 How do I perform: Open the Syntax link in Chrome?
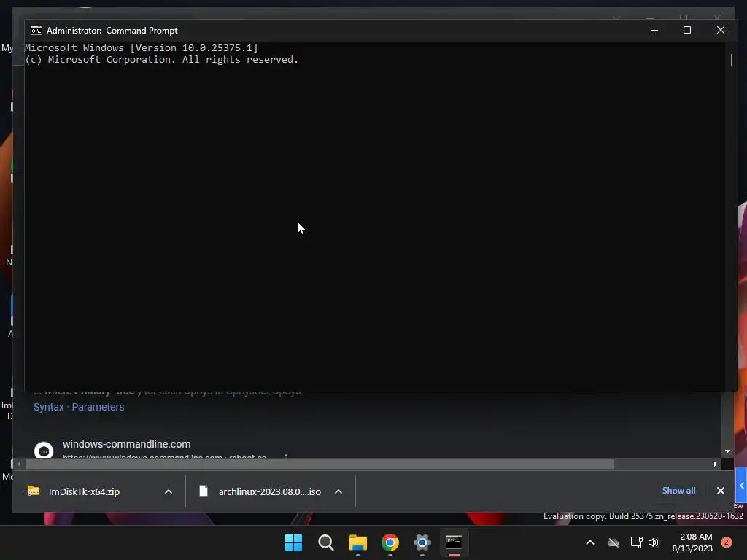[x=49, y=407]
